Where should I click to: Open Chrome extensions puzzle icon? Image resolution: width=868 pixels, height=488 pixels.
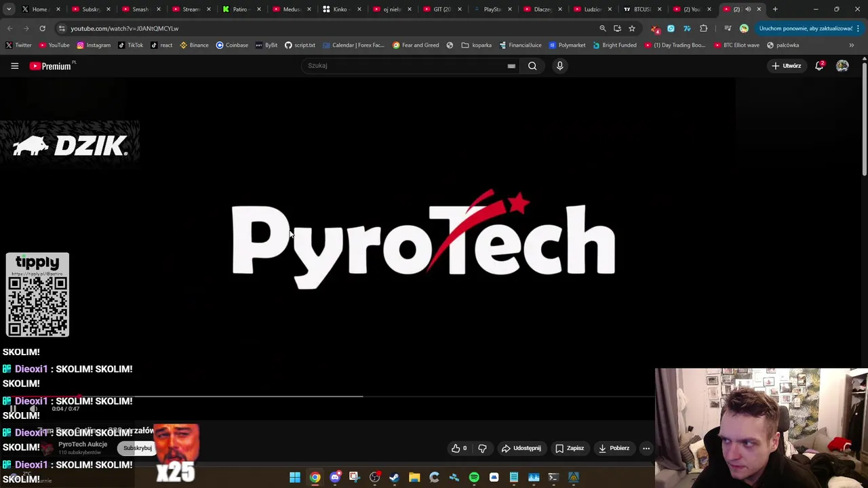pos(703,28)
